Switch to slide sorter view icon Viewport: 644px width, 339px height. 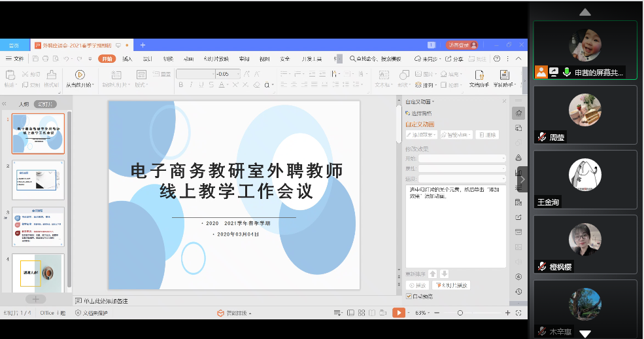click(x=363, y=313)
